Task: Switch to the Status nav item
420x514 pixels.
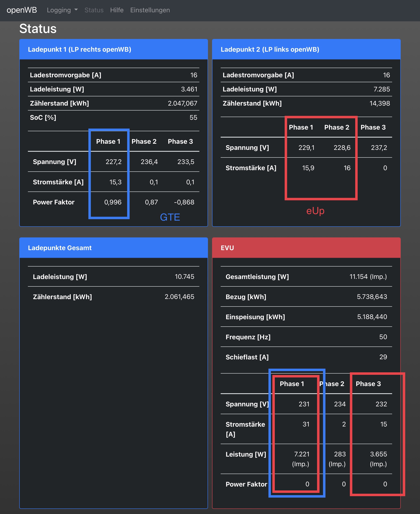Action: [x=94, y=10]
